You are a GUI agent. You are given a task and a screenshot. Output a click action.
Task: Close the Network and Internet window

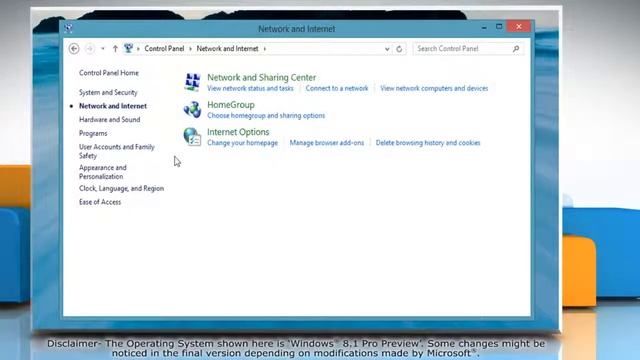pyautogui.click(x=519, y=27)
